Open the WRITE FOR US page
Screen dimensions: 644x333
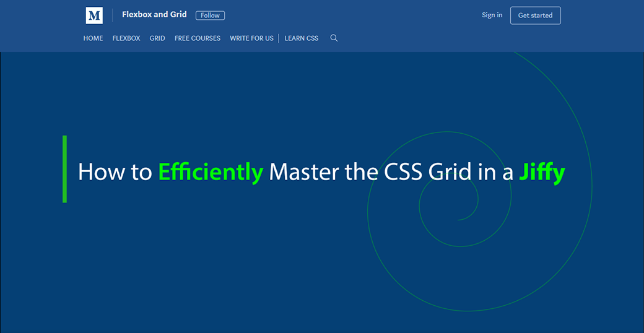[251, 38]
